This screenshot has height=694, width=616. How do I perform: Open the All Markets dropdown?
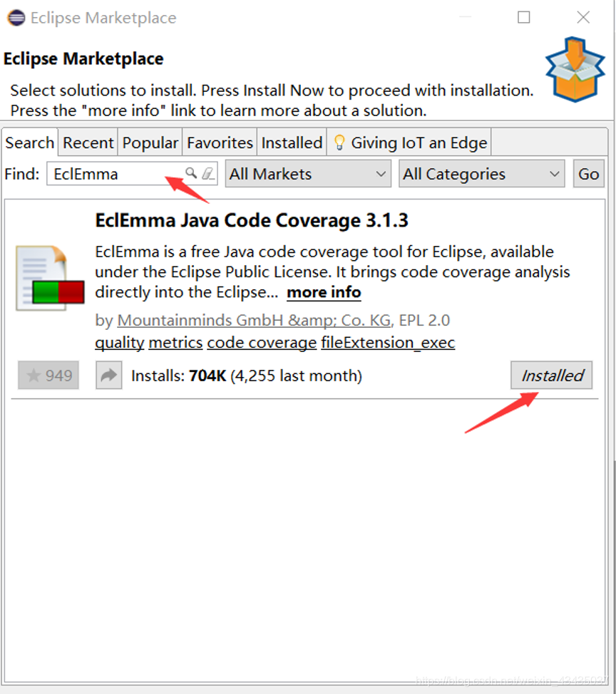coord(308,174)
